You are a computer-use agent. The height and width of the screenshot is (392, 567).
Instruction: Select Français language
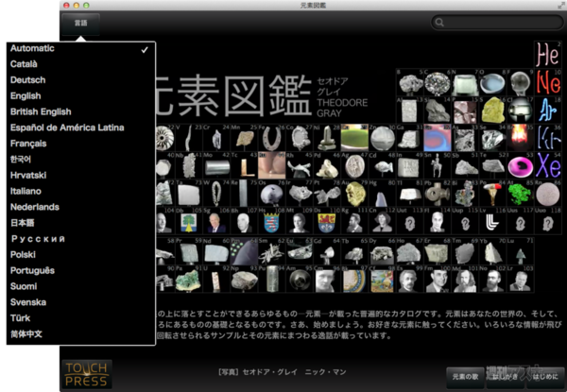click(81, 144)
